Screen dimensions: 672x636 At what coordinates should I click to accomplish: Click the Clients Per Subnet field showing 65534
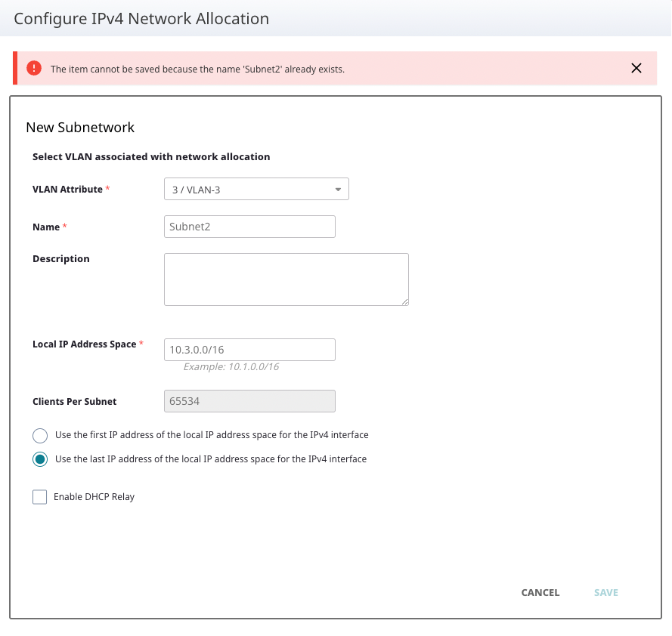[249, 401]
